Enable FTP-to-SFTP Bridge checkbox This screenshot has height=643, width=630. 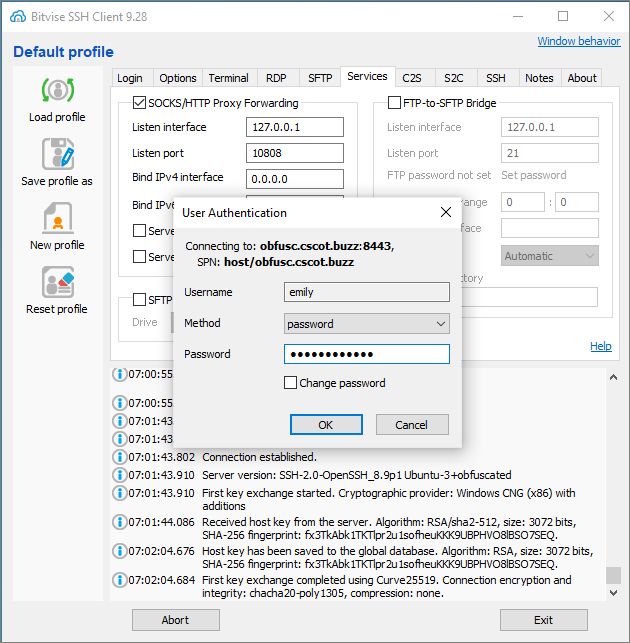click(394, 103)
